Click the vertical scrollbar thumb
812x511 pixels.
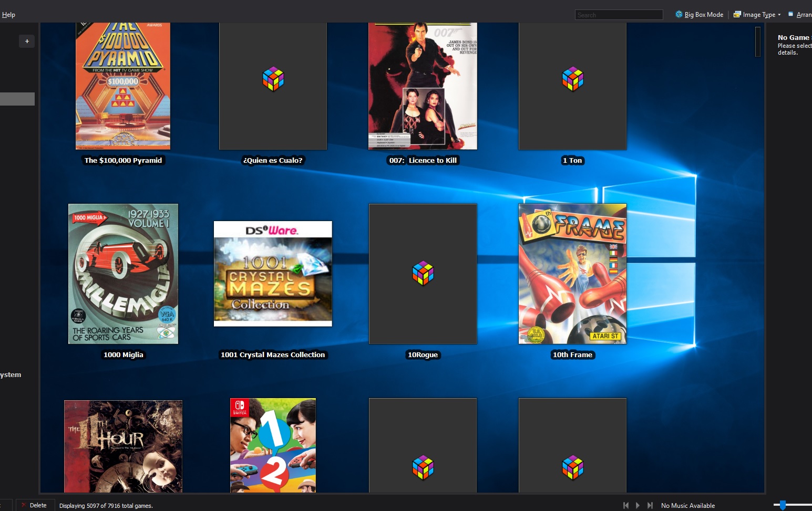click(758, 42)
